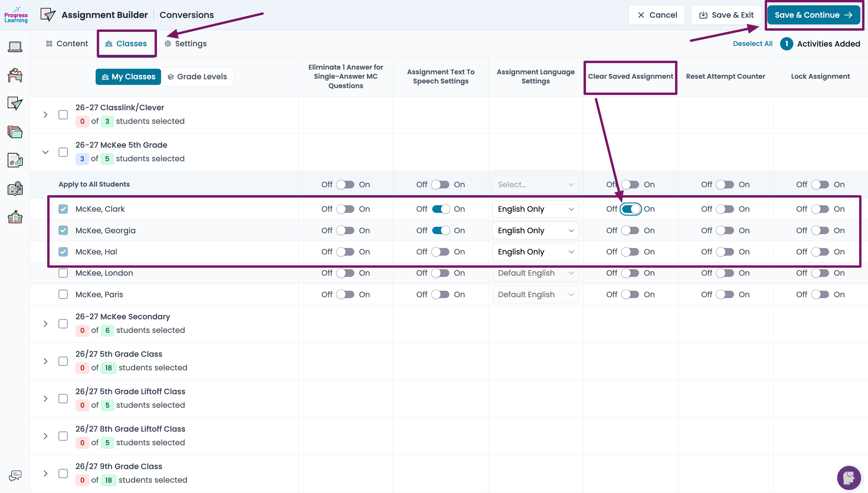Click the Progress Learning logo
The image size is (868, 493).
pyautogui.click(x=16, y=15)
